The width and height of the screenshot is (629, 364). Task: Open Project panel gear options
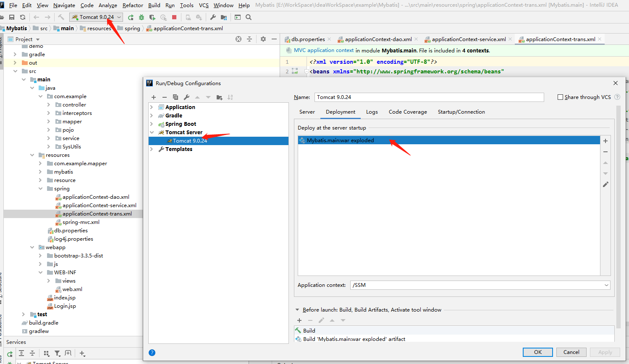pos(263,39)
